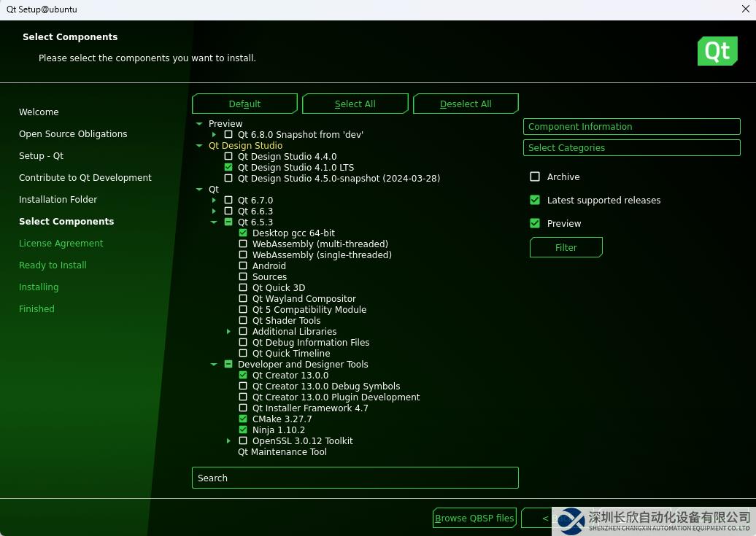Click the Default selection button
Screen dimensions: 756x536
(244, 104)
